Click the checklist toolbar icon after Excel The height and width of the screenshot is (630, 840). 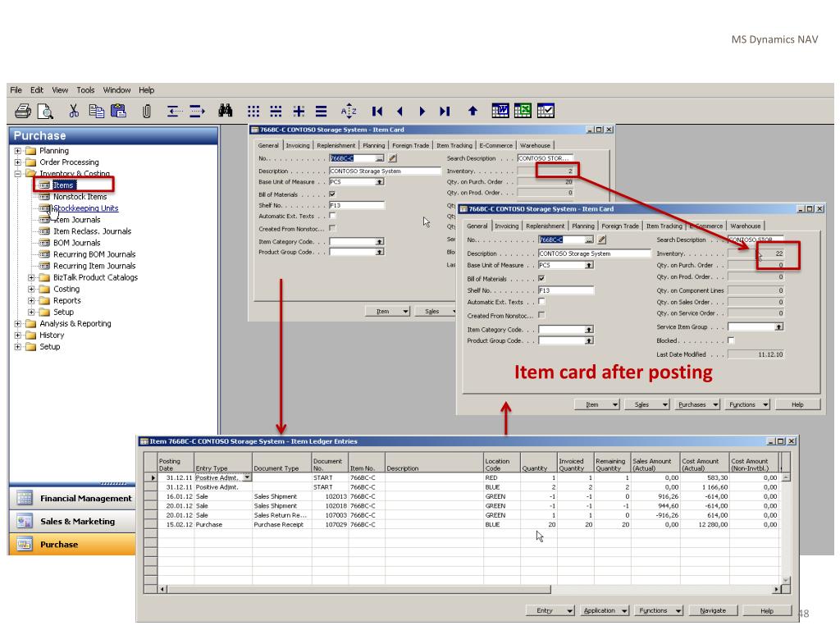click(x=546, y=111)
